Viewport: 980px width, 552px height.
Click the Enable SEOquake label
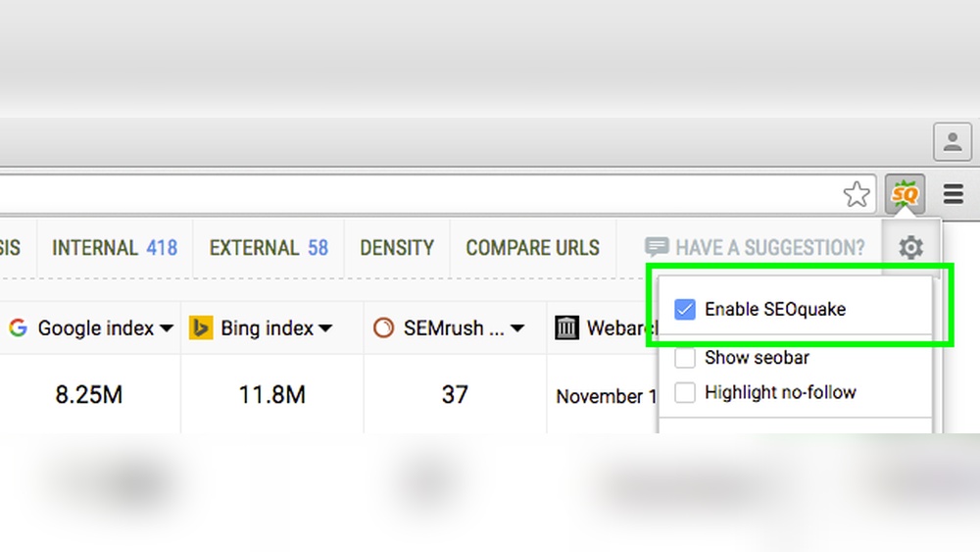pyautogui.click(x=775, y=309)
